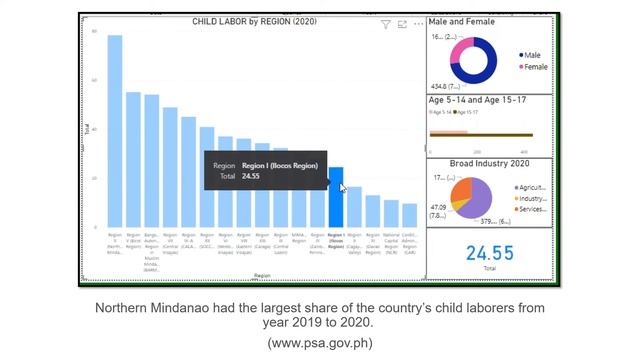
Task: Click the Male and Female chart title
Action: pyautogui.click(x=462, y=22)
